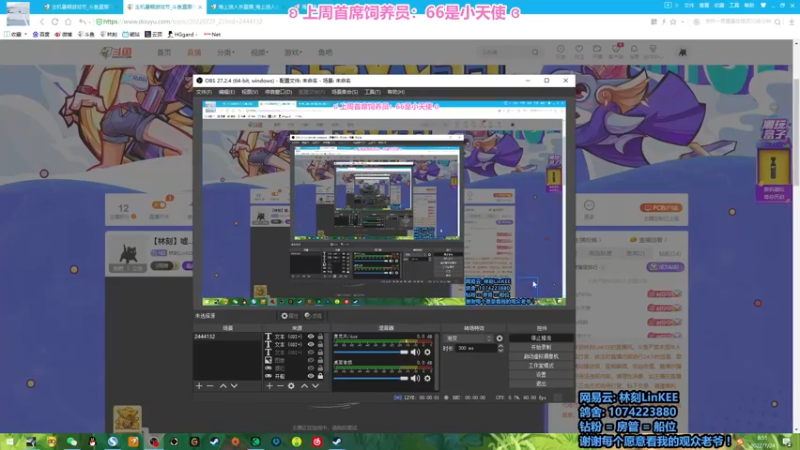This screenshot has height=450, width=800.
Task: Open settings gear of first audio channel
Action: [x=428, y=352]
